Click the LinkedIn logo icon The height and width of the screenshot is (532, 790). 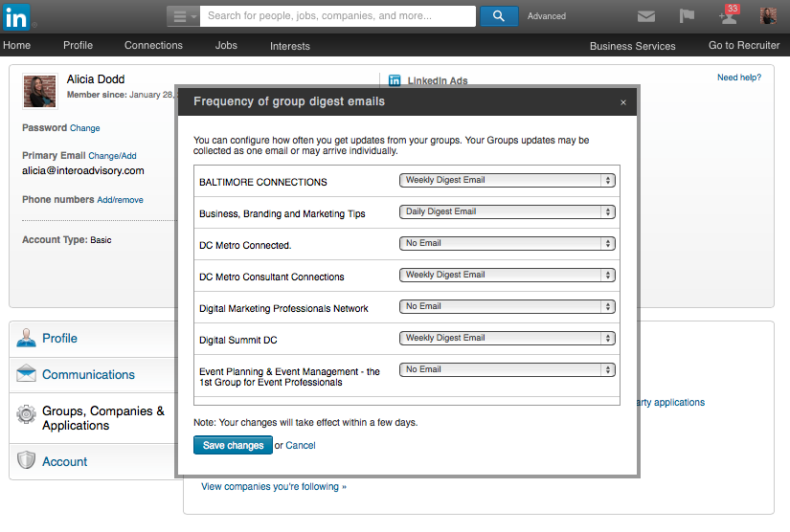[16, 15]
